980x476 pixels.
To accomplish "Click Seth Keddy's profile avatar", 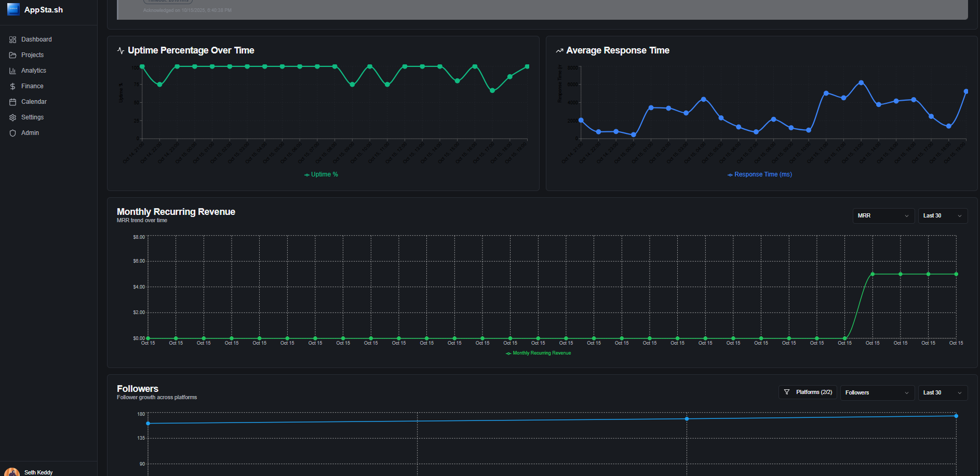I will point(11,472).
